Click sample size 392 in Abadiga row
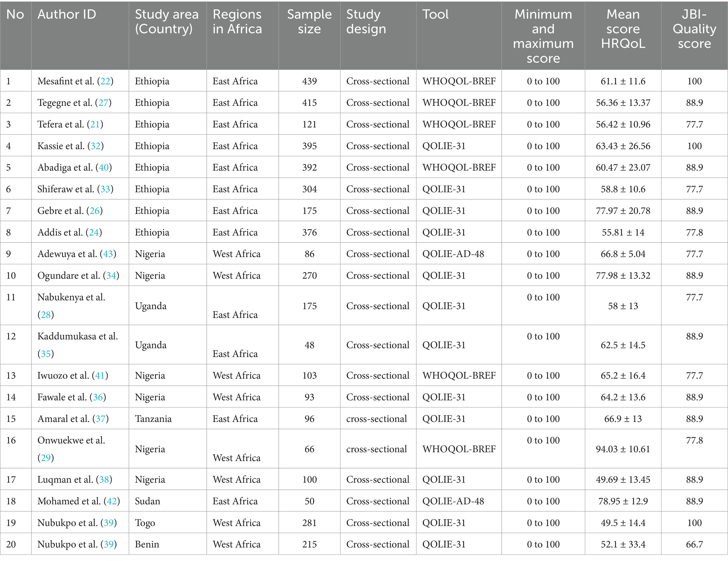The height and width of the screenshot is (561, 728). pyautogui.click(x=309, y=168)
